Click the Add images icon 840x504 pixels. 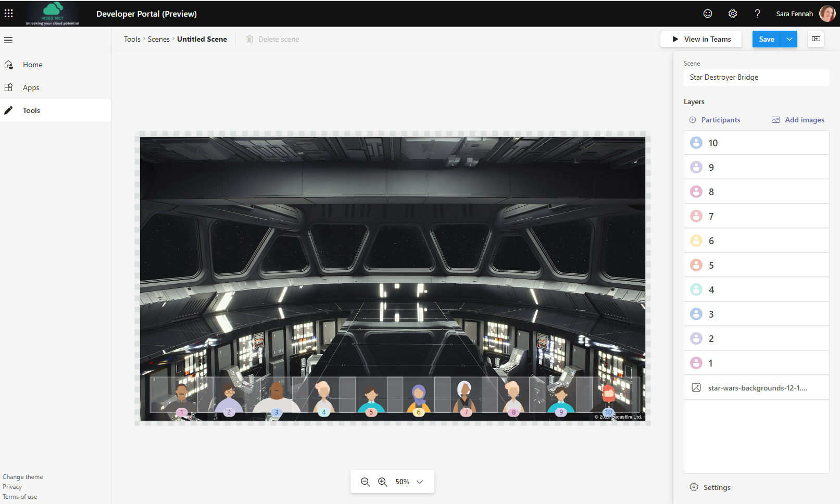[x=798, y=120]
